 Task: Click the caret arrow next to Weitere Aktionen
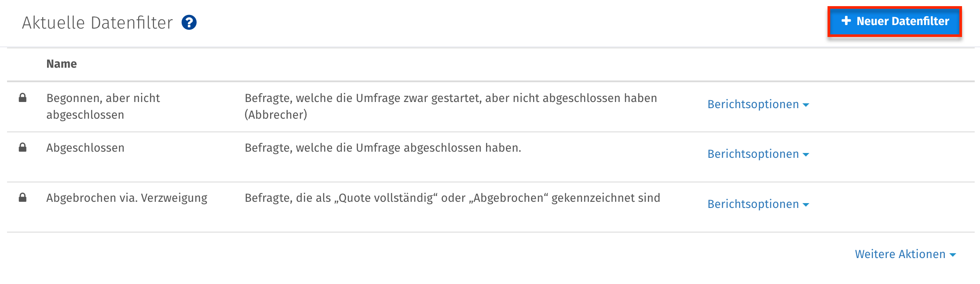click(x=953, y=255)
